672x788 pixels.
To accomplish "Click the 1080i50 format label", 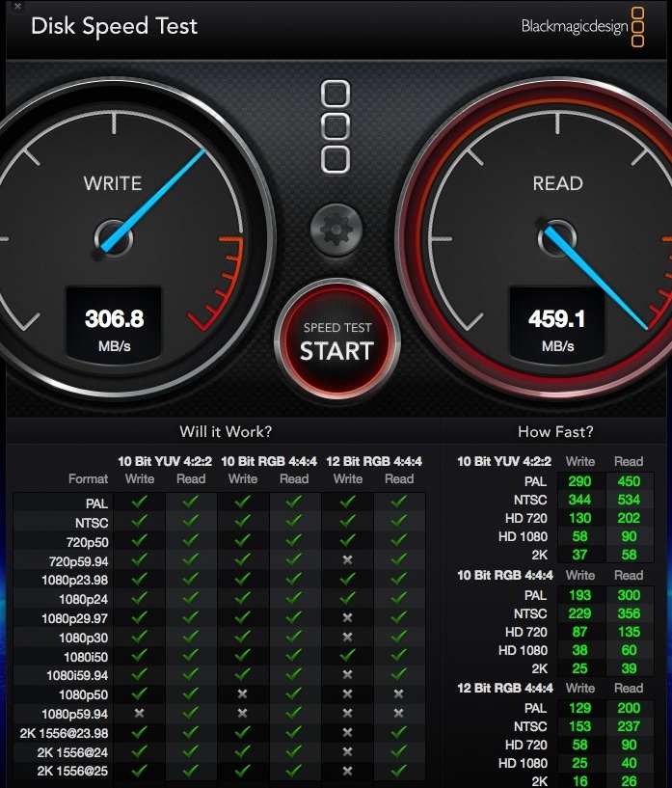I will point(86,657).
